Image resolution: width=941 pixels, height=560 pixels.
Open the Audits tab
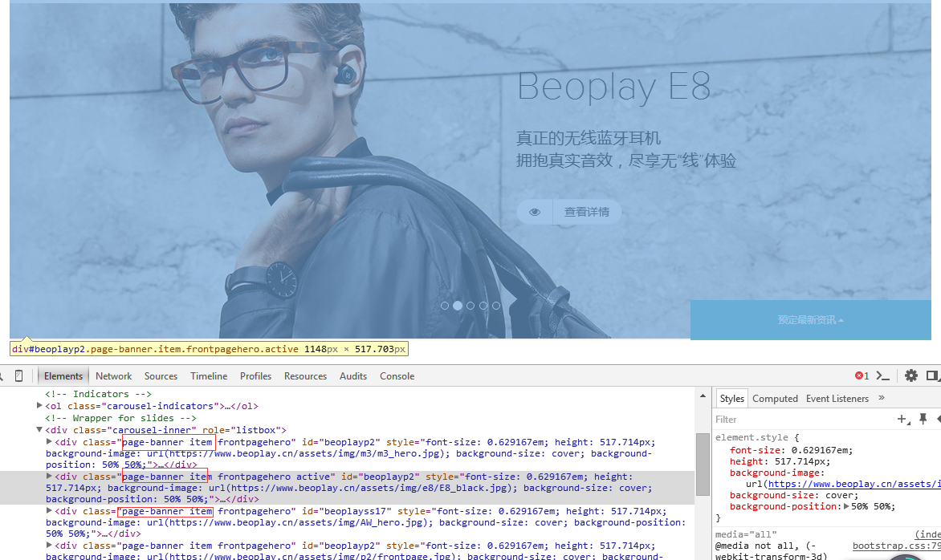pos(353,376)
